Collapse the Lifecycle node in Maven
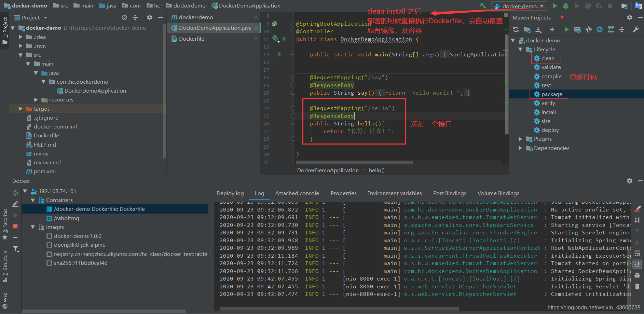 (520, 50)
